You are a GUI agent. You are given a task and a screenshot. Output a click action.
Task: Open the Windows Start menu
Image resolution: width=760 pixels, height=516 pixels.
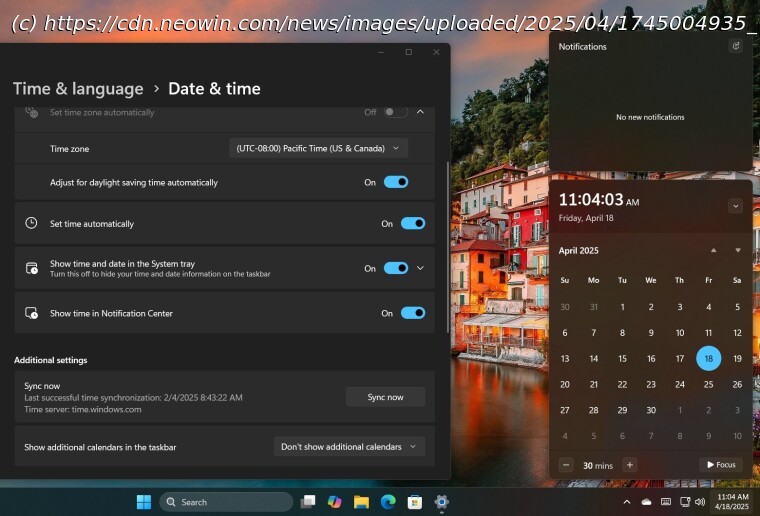pyautogui.click(x=144, y=502)
